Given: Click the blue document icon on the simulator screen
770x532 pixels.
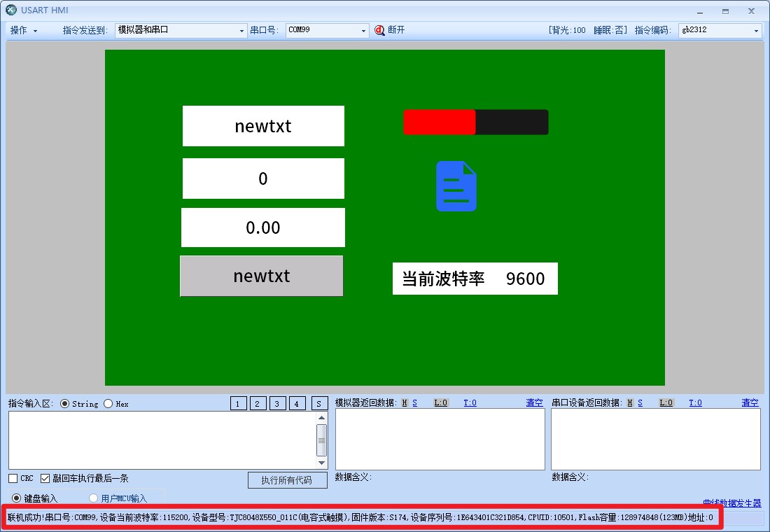Looking at the screenshot, I should 456,186.
